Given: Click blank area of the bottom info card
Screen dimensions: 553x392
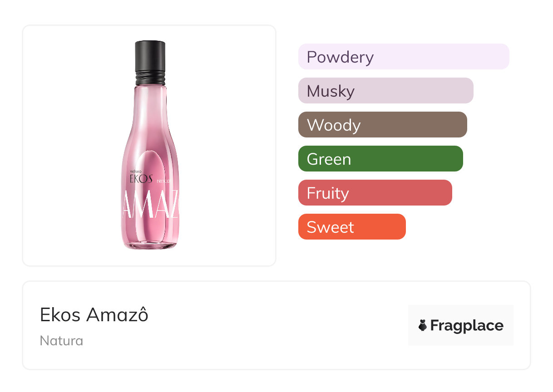Looking at the screenshot, I should [x=272, y=327].
